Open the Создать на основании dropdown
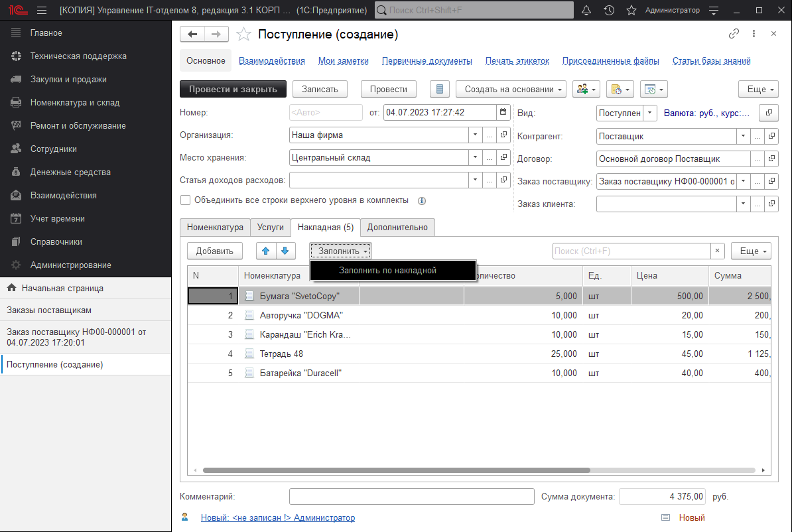This screenshot has height=532, width=792. (x=511, y=90)
